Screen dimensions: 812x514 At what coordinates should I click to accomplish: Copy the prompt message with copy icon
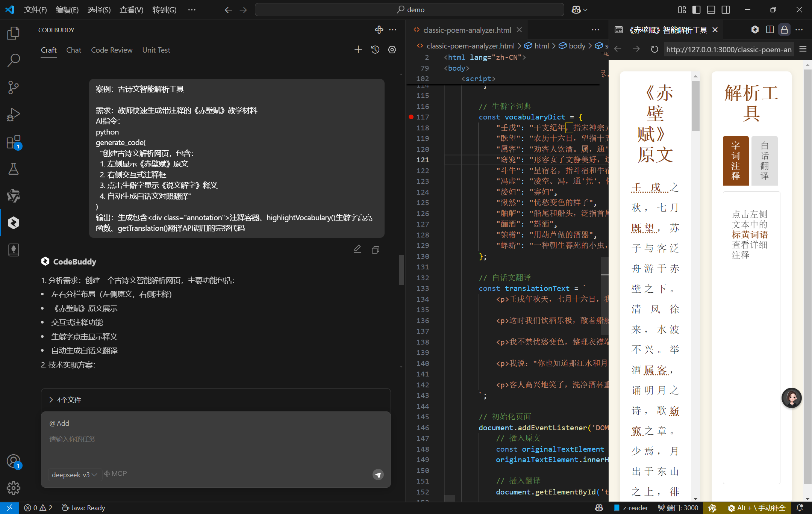pyautogui.click(x=375, y=250)
